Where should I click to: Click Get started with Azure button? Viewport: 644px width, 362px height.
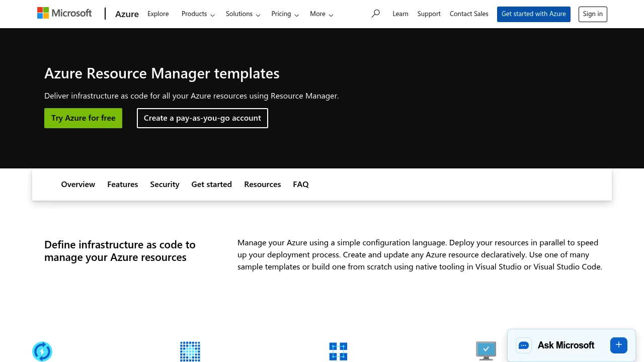[534, 14]
